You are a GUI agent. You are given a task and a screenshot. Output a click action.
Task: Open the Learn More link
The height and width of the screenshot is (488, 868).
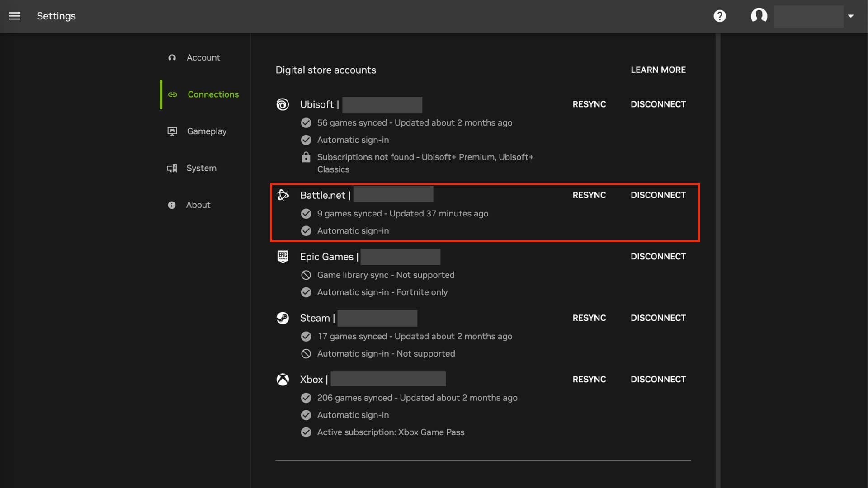pyautogui.click(x=658, y=70)
